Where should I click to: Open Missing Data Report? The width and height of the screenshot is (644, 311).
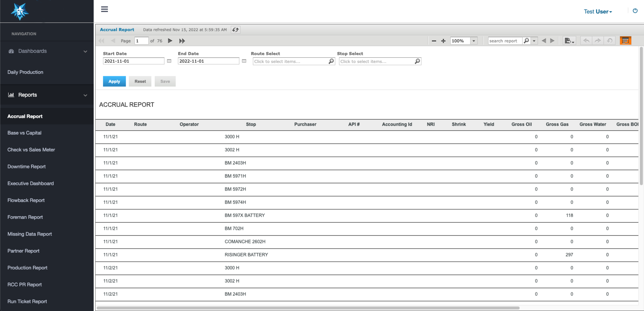[x=30, y=234]
